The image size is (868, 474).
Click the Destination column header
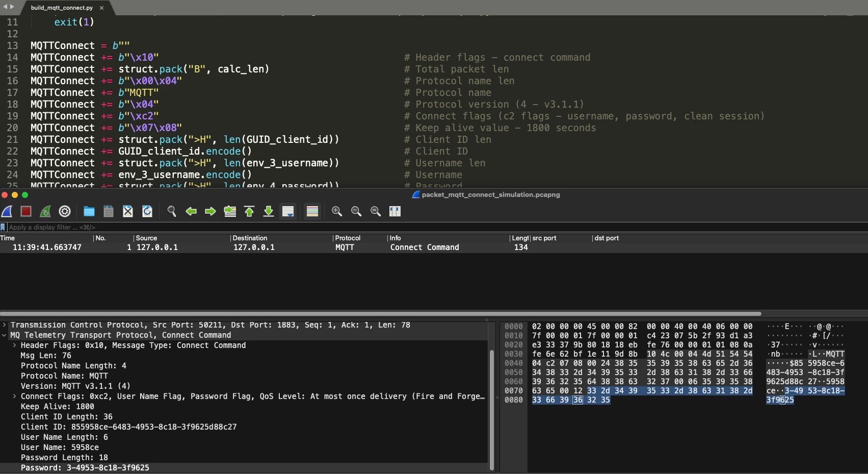click(x=250, y=238)
